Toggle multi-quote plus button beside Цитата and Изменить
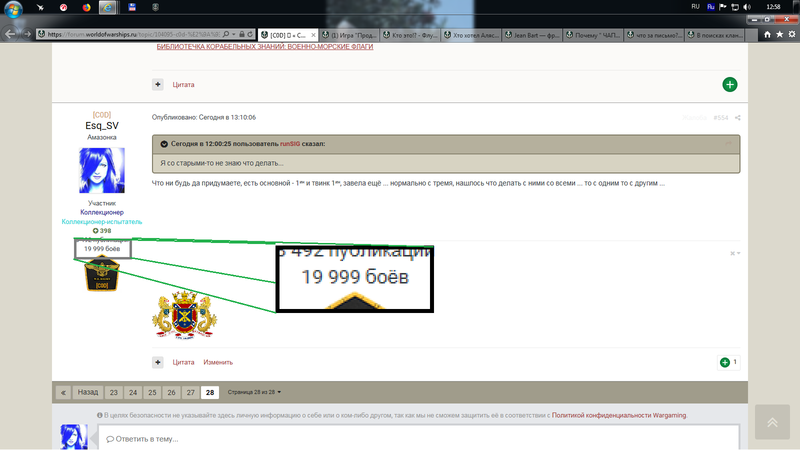This screenshot has width=800, height=450. 158,362
